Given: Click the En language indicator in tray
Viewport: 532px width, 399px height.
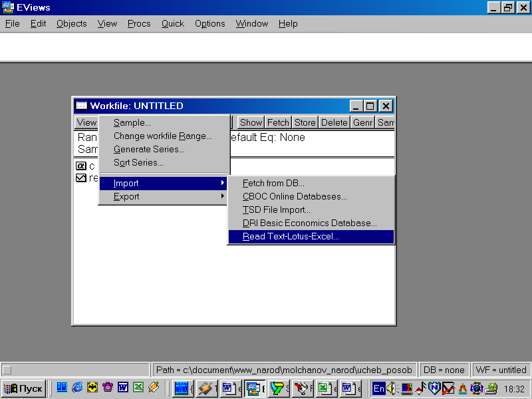Looking at the screenshot, I should 379,389.
